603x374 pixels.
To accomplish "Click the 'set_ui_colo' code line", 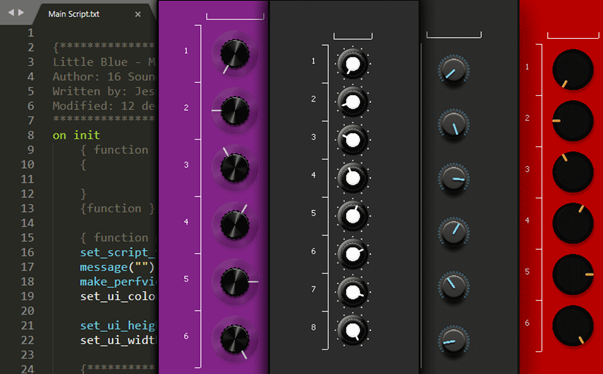I will pos(118,296).
